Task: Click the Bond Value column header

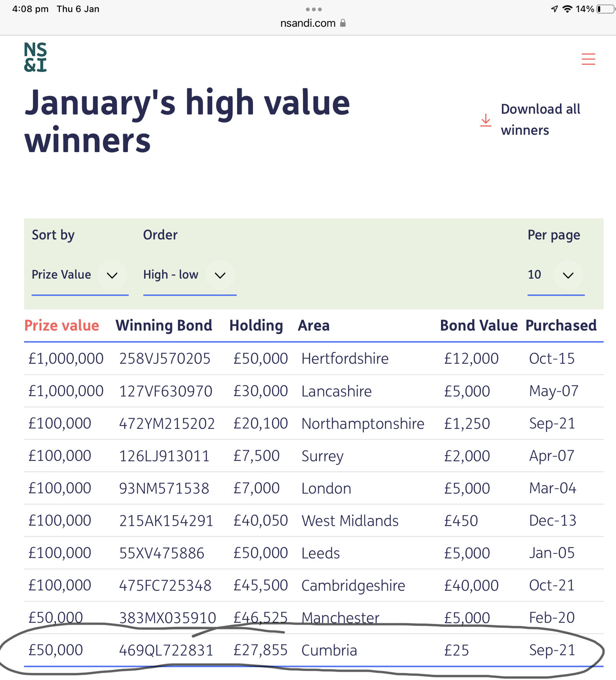Action: coord(479,326)
